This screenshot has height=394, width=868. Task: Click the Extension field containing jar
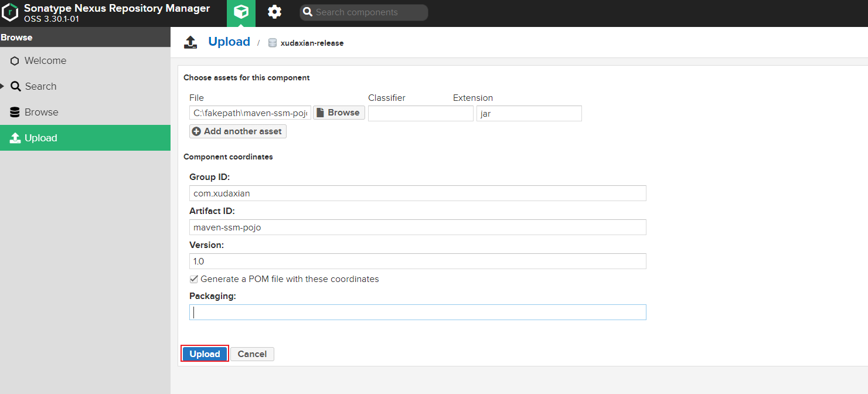coord(529,113)
